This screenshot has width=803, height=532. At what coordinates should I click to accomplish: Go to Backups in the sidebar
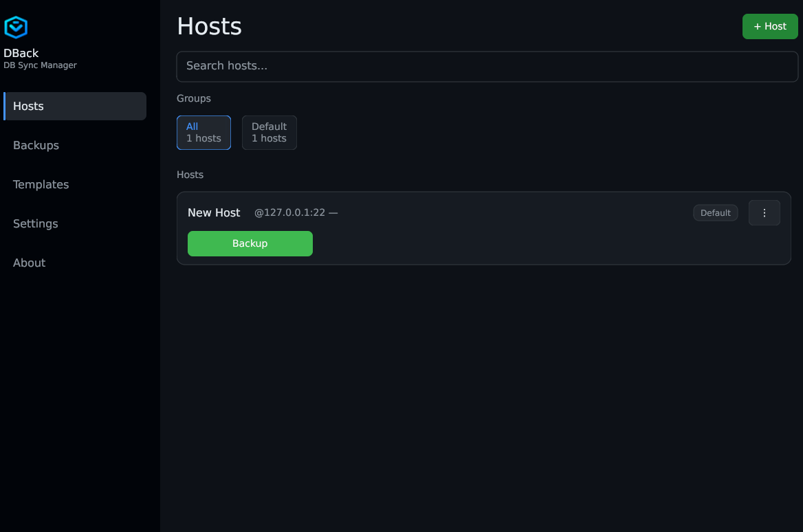(x=75, y=146)
